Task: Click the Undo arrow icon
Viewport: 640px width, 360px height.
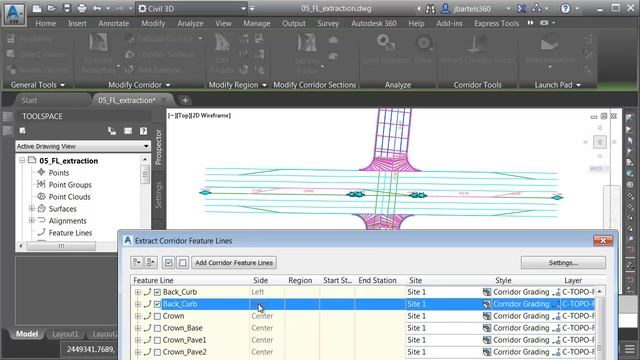Action: point(97,8)
